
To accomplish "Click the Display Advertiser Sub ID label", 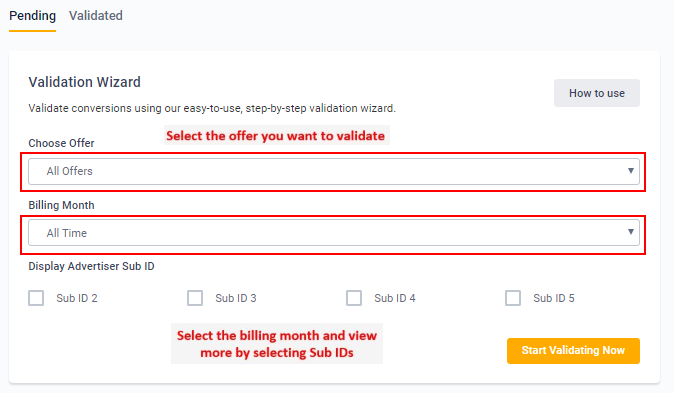I will (92, 267).
